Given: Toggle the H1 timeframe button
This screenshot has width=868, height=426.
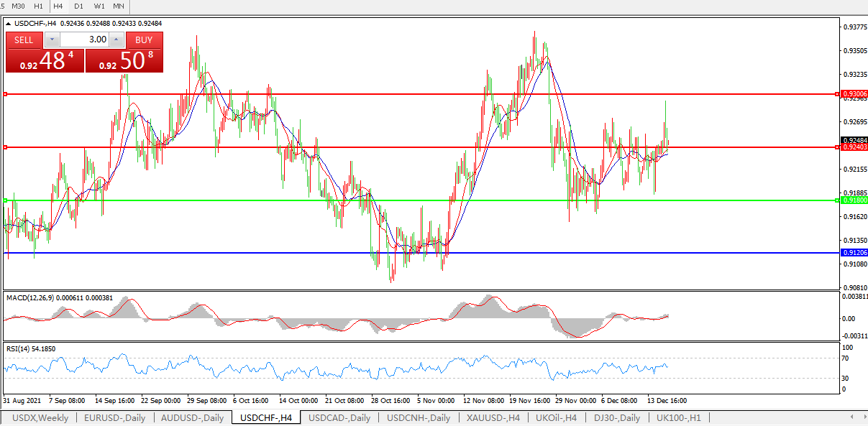Looking at the screenshot, I should 38,6.
